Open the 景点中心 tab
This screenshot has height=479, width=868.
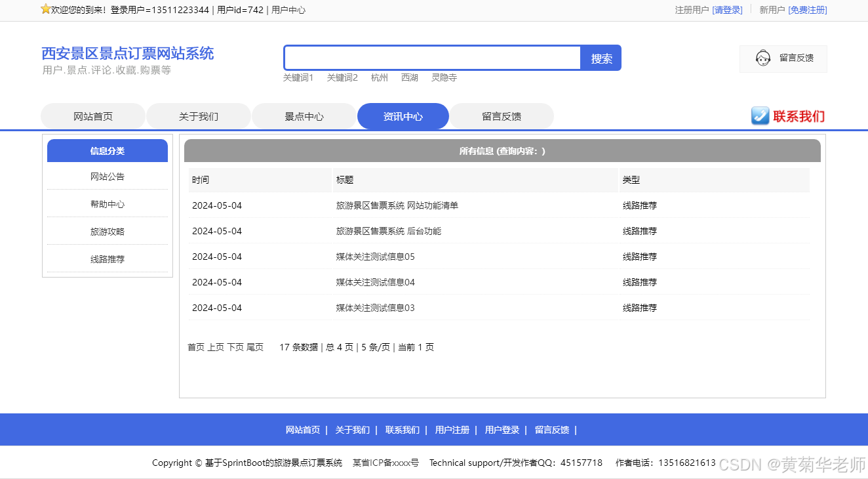304,115
